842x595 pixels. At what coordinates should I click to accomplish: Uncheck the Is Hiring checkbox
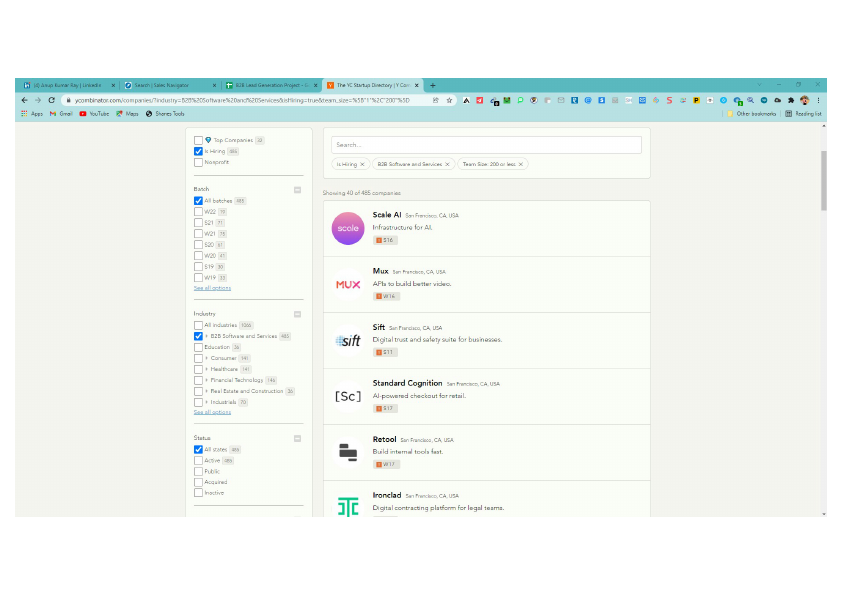click(x=198, y=151)
